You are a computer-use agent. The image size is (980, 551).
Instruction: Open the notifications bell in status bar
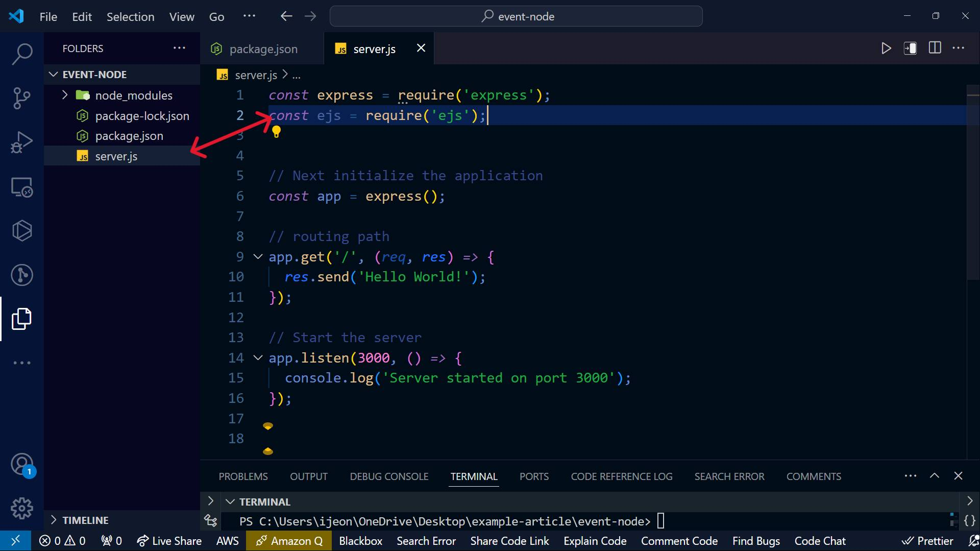[x=973, y=541]
